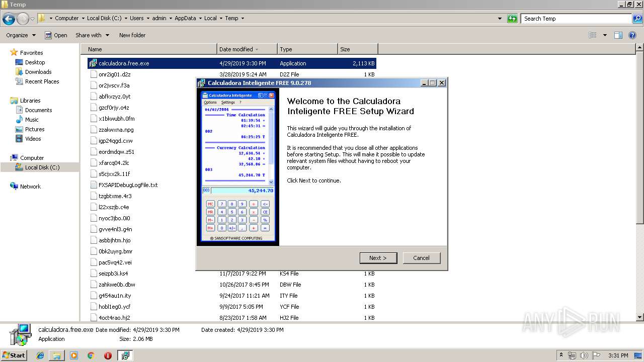
Task: Click the Search Temp input field
Action: pyautogui.click(x=577, y=19)
